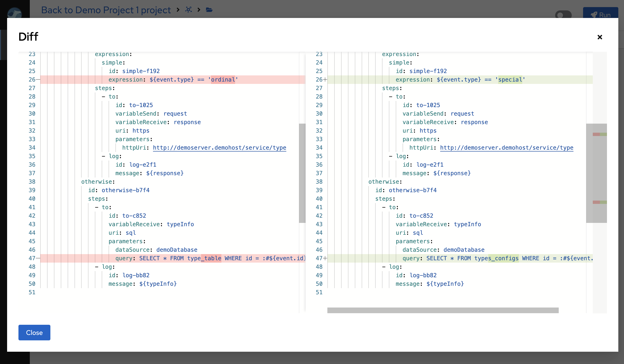Close Diff dialog with X icon
The width and height of the screenshot is (624, 364).
tap(599, 37)
